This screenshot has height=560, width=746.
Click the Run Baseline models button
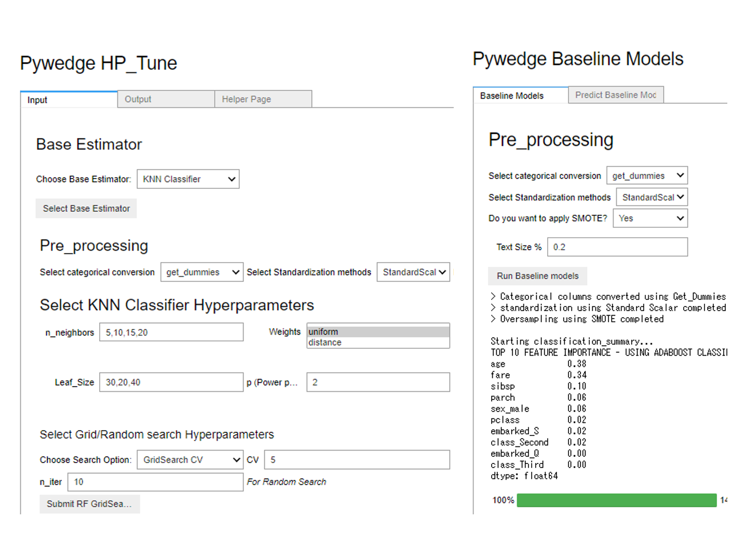(537, 276)
